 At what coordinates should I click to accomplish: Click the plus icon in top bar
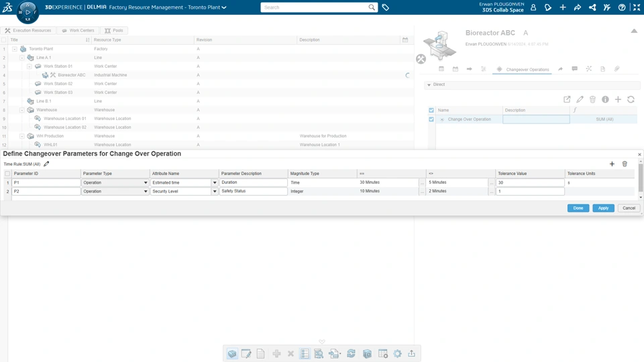(563, 7)
